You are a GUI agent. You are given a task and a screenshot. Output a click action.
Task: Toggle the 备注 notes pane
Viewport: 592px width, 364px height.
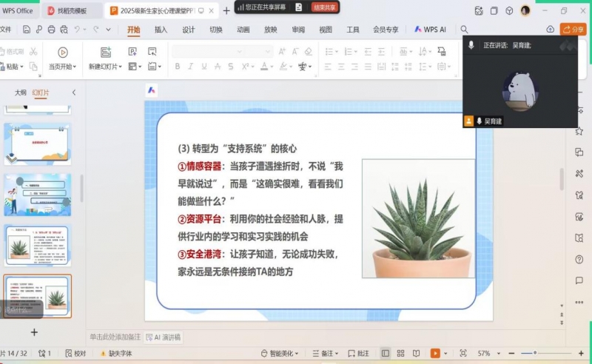tap(326, 354)
